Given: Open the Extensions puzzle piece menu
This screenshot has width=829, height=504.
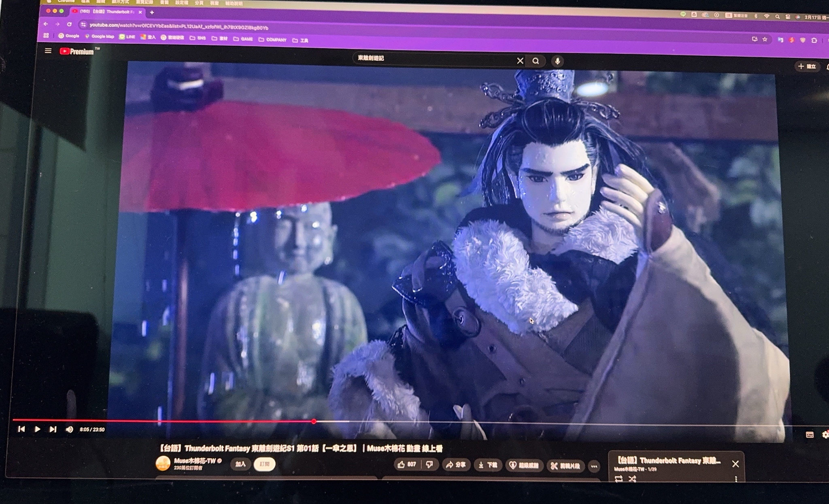Looking at the screenshot, I should point(814,40).
